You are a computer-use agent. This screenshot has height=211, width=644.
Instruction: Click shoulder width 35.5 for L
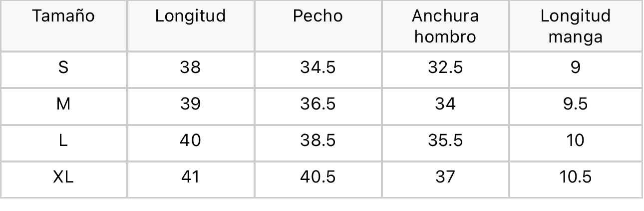445,140
